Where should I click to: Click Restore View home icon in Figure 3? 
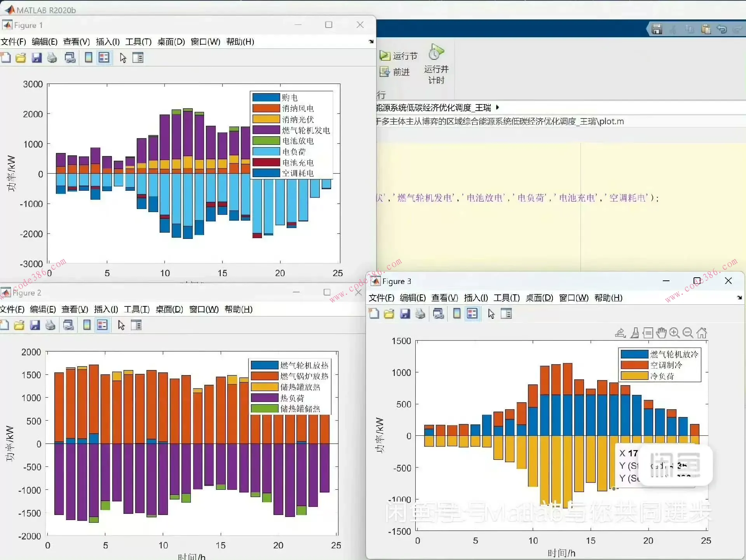pos(702,333)
